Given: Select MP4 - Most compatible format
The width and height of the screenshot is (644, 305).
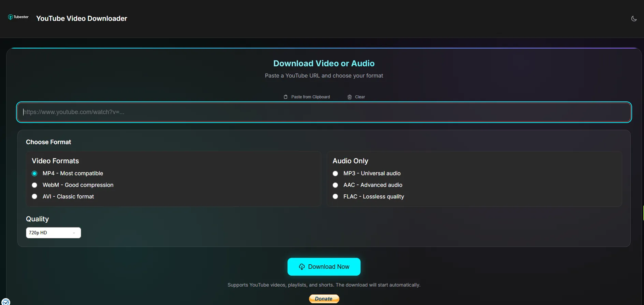Looking at the screenshot, I should tap(34, 174).
